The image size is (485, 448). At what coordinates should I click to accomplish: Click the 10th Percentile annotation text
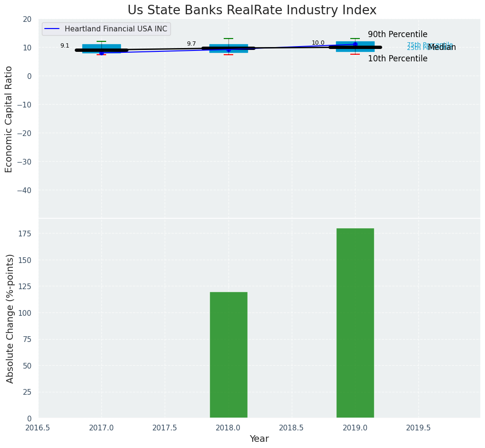coord(397,59)
